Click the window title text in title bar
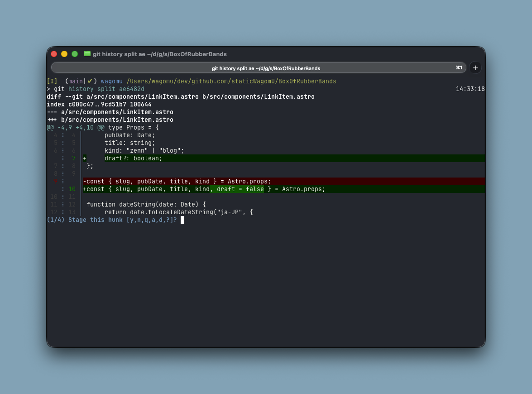 (x=159, y=54)
